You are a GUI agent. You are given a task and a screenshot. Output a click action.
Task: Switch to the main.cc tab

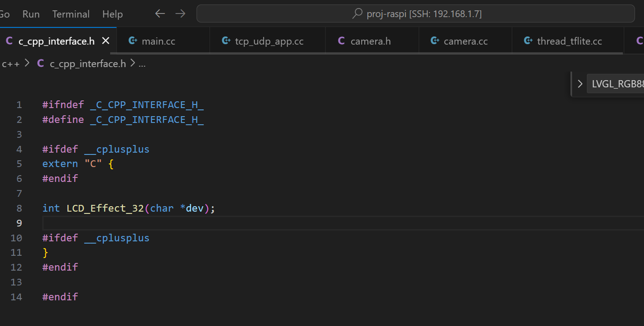coord(163,41)
